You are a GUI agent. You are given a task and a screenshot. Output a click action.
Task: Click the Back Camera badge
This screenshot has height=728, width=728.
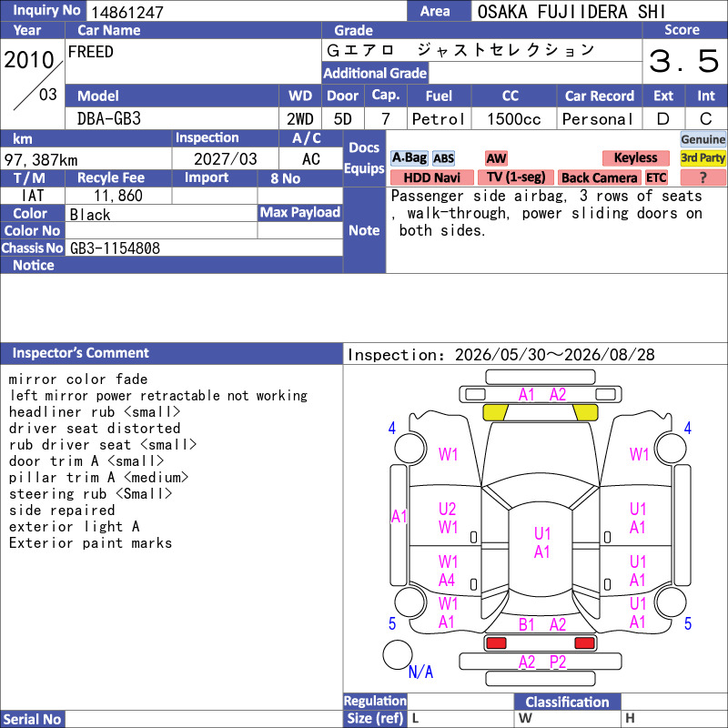(599, 177)
